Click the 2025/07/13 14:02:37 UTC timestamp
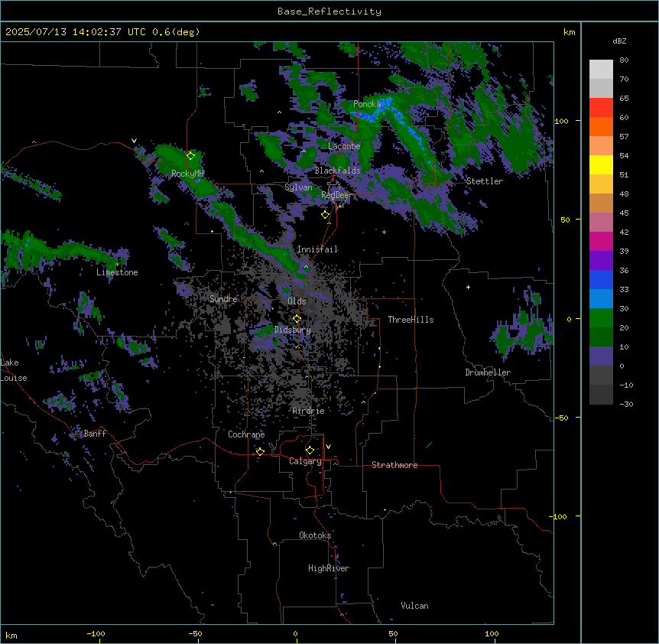659x644 pixels. tap(76, 32)
